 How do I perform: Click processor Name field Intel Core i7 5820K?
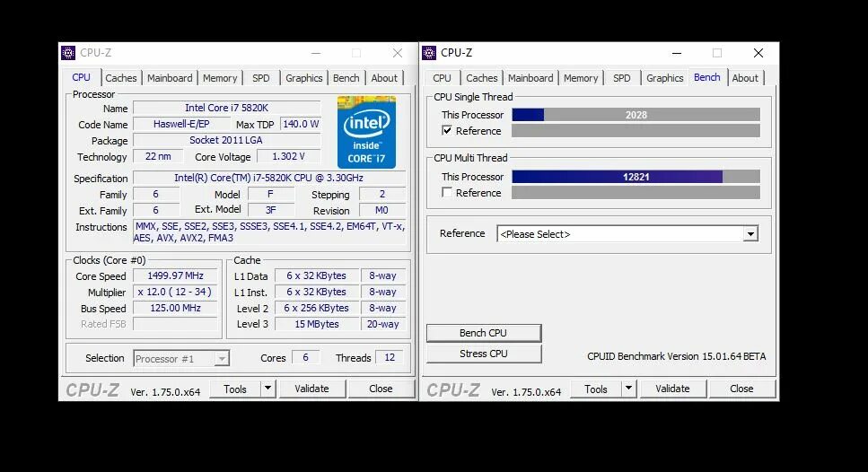(227, 108)
